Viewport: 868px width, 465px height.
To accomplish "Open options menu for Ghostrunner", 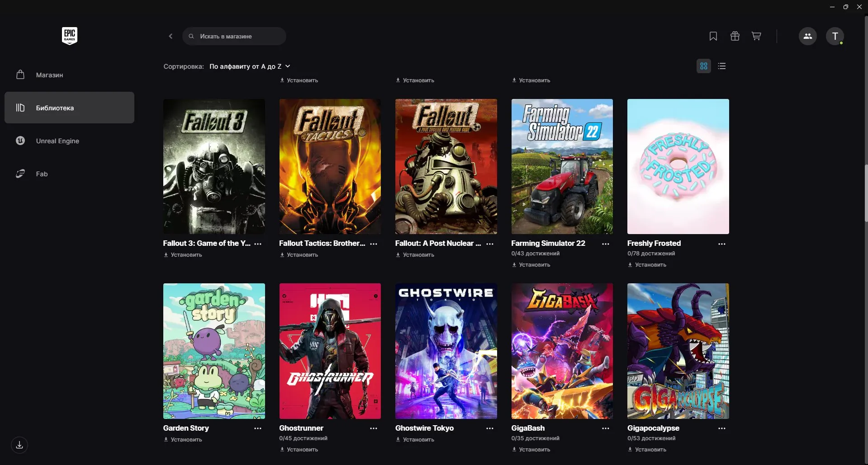I will [x=374, y=428].
